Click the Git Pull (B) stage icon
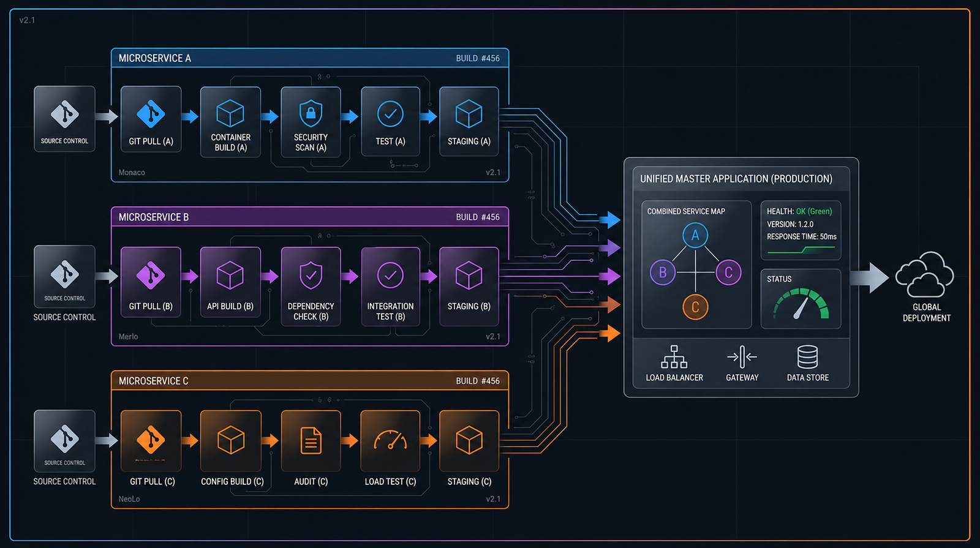 click(x=151, y=276)
